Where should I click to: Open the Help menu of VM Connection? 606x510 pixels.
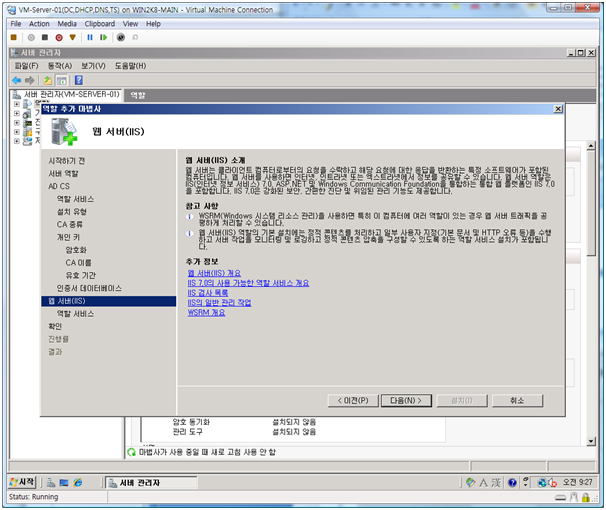(x=153, y=24)
